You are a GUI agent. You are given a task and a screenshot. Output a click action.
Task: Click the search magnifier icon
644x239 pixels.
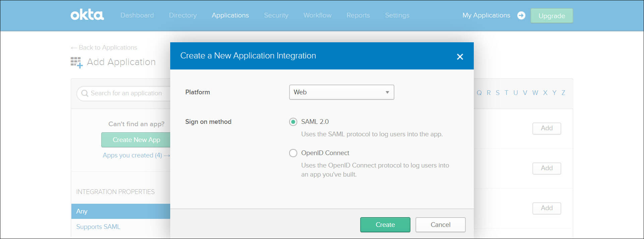(x=85, y=93)
